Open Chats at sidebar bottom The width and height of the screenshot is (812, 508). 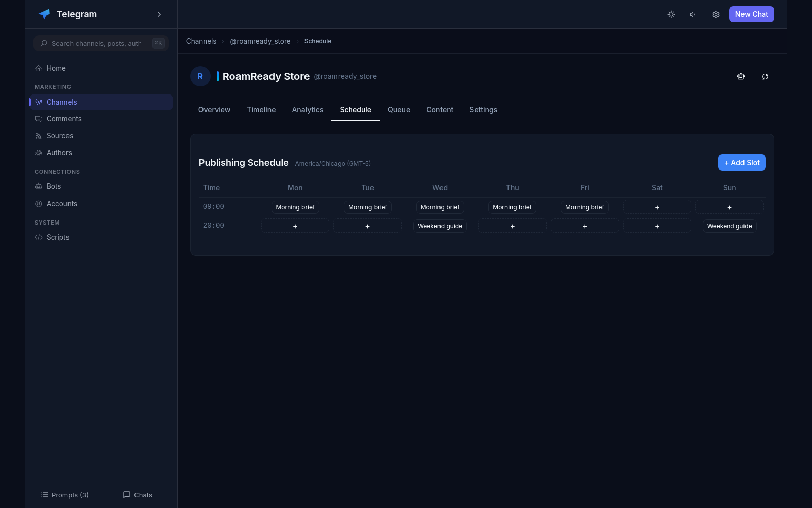pos(138,495)
